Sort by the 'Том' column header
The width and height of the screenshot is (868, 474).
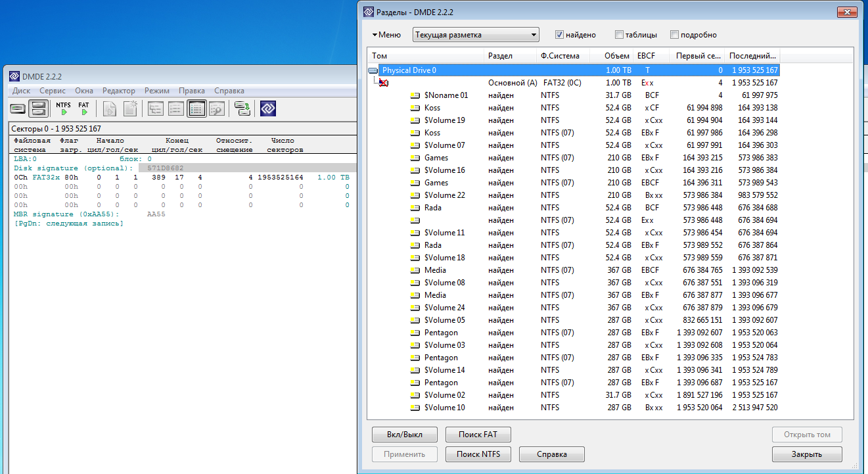click(x=426, y=56)
